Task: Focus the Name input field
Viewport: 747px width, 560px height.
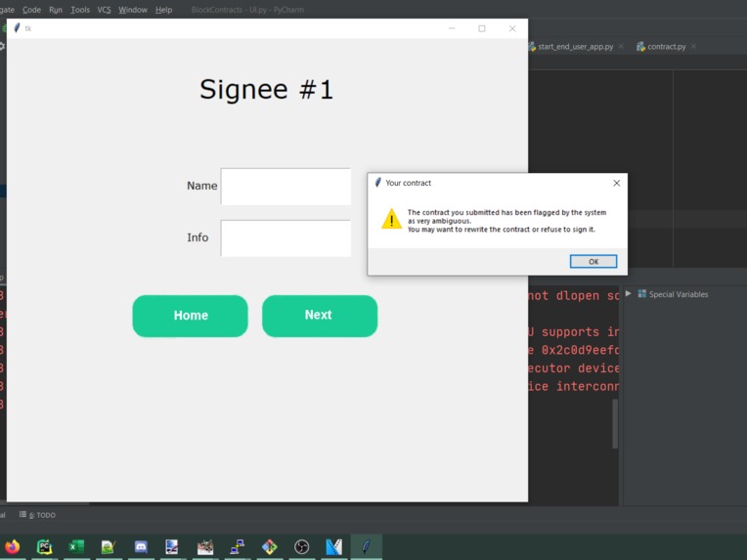Action: (286, 187)
